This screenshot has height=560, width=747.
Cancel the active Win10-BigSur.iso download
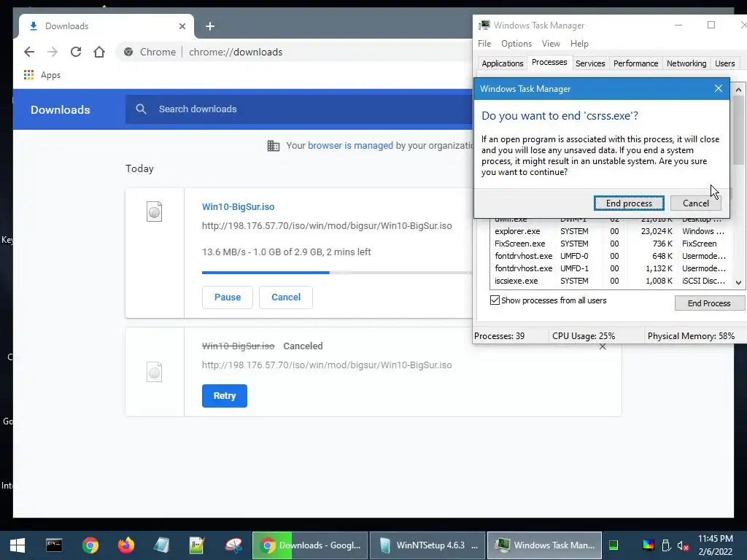click(x=286, y=297)
